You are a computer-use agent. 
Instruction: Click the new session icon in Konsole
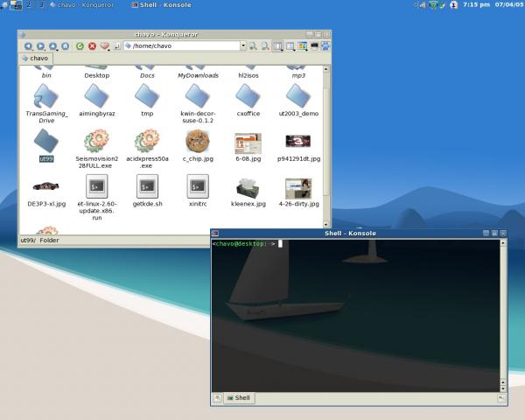point(218,398)
